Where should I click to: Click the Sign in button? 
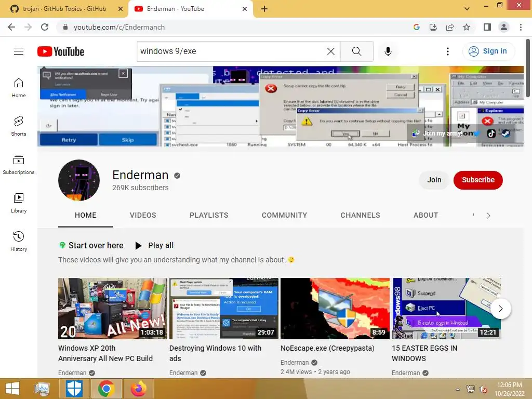point(488,51)
